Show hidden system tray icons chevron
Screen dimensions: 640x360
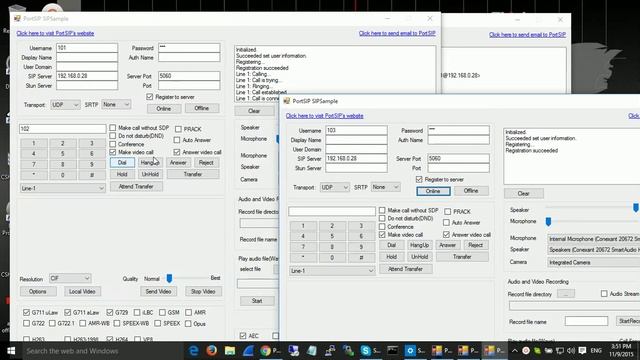tap(515, 351)
